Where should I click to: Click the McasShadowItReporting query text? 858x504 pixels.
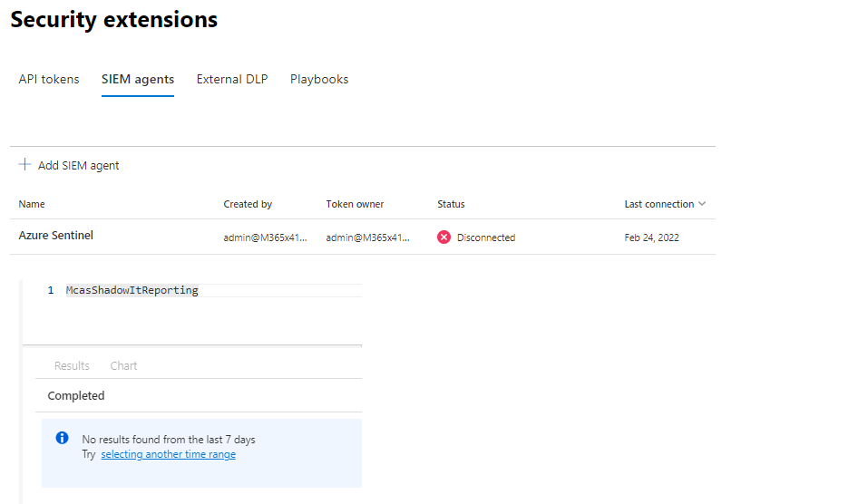click(132, 290)
